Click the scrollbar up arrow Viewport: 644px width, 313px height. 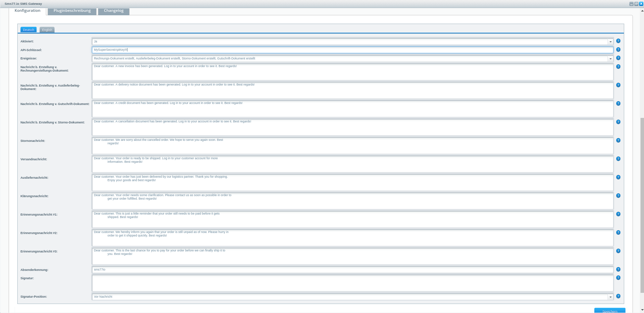[x=642, y=11]
